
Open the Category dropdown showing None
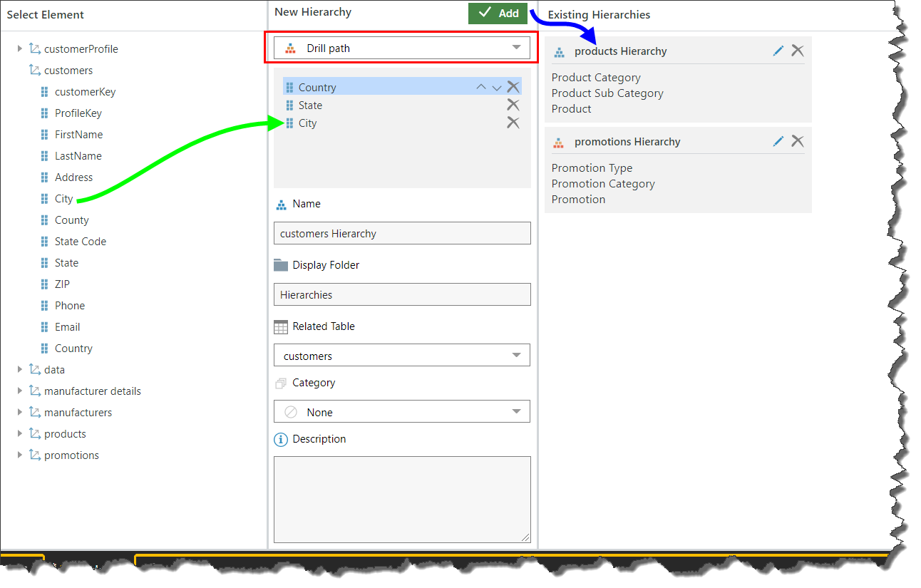[x=402, y=412]
